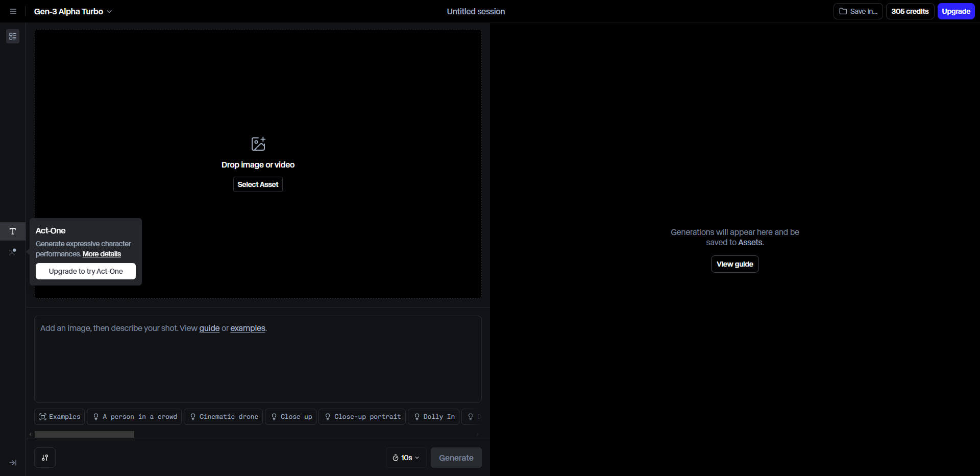Open the 10s duration dropdown
980x476 pixels.
pyautogui.click(x=406, y=458)
